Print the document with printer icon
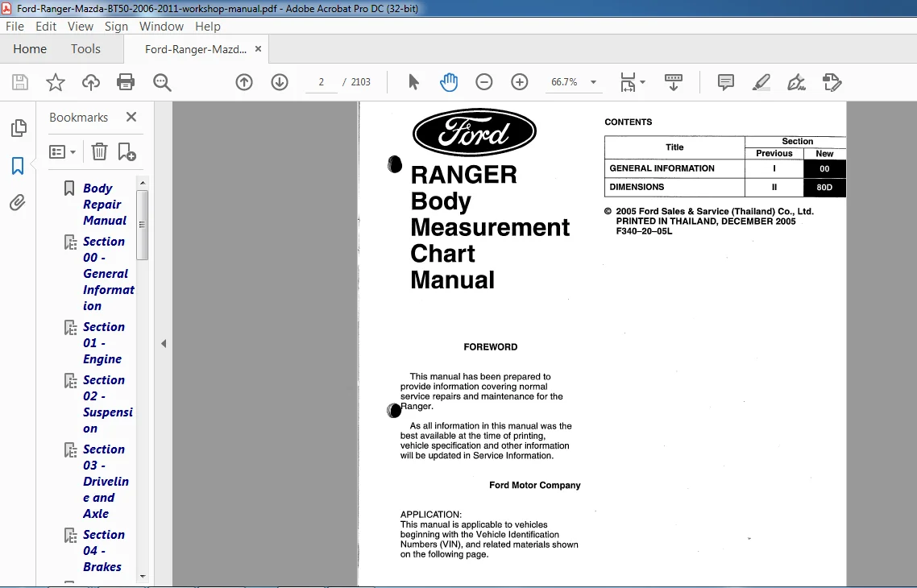 126,82
